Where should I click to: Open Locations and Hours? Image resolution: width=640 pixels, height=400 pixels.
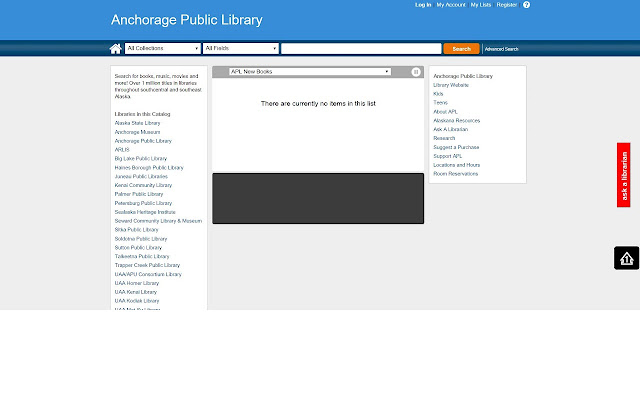tap(457, 165)
